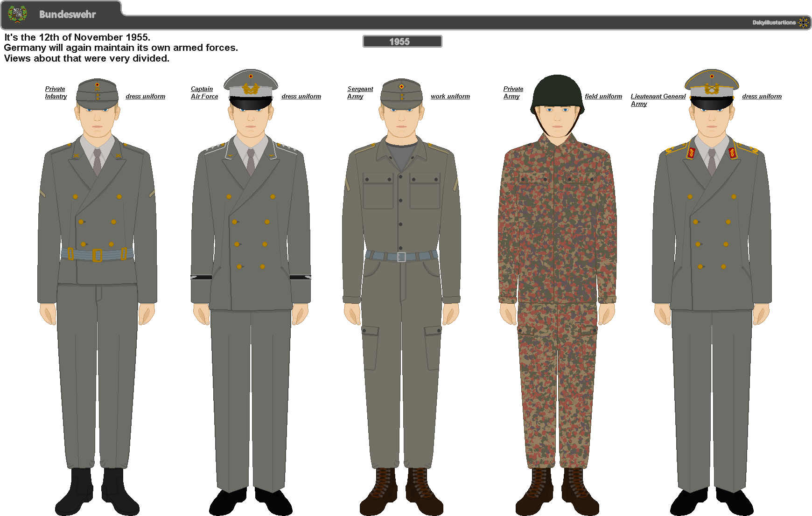Screen dimensions: 812x516
Task: Click the 'Private Army' rank label
Action: 513,92
